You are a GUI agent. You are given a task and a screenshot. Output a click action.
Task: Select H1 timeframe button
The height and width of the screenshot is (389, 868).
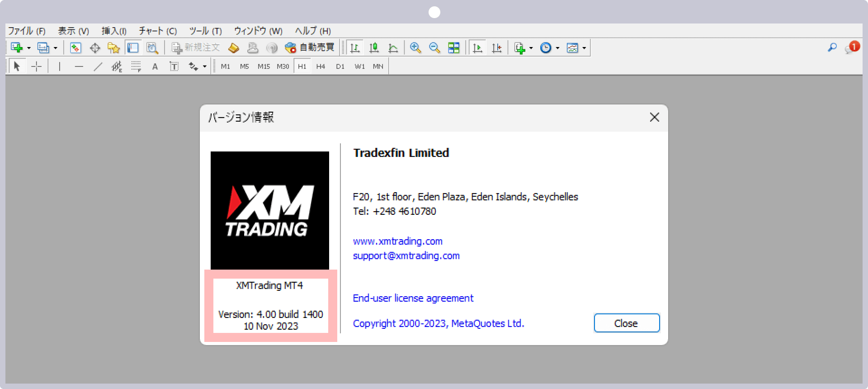302,66
